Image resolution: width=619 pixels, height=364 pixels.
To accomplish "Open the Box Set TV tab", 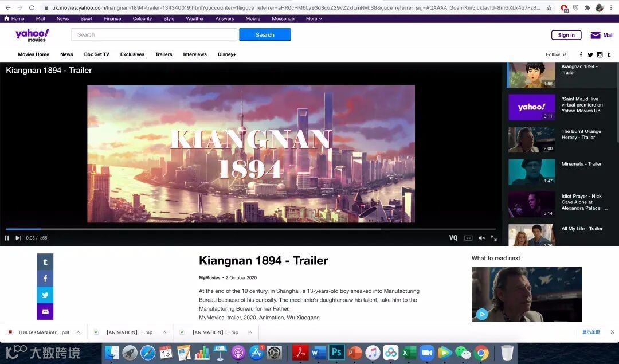I will (96, 54).
